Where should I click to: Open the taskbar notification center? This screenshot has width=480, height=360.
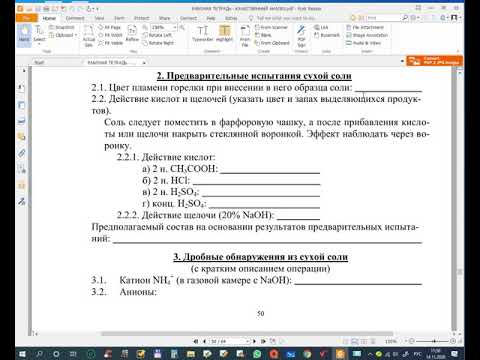455,354
